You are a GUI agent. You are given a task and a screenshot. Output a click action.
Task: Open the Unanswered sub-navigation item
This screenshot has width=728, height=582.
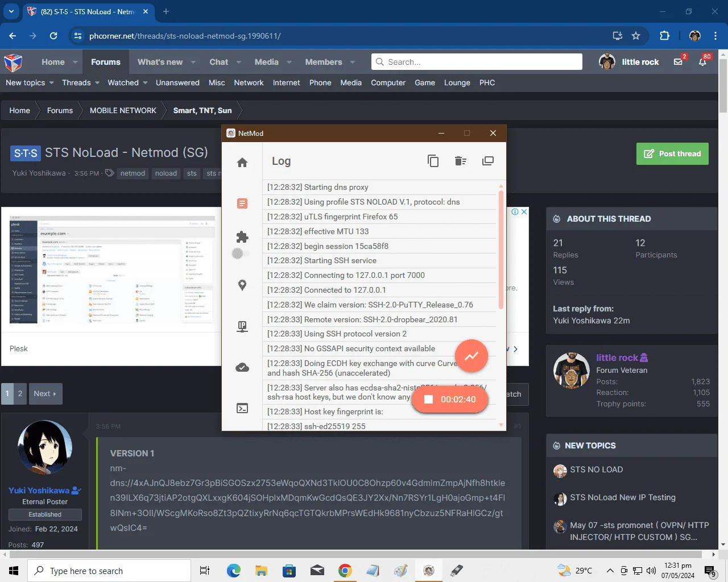coord(177,82)
